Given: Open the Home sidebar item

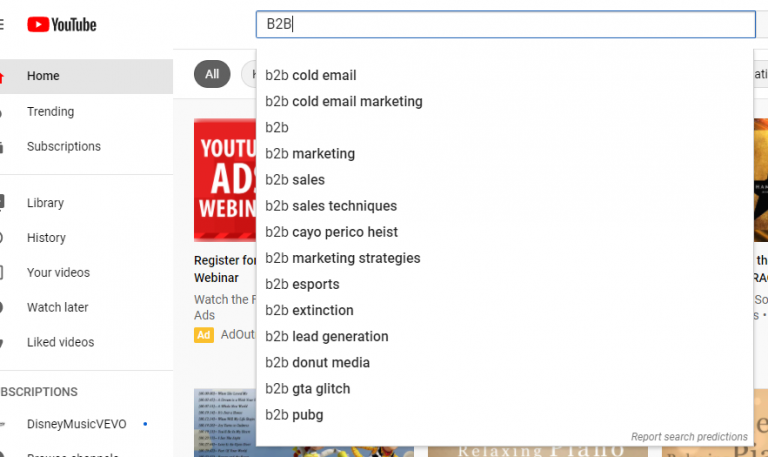Looking at the screenshot, I should (86, 76).
